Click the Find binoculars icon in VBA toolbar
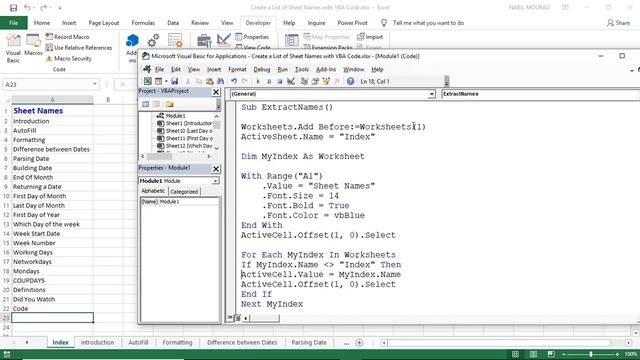 click(x=220, y=81)
